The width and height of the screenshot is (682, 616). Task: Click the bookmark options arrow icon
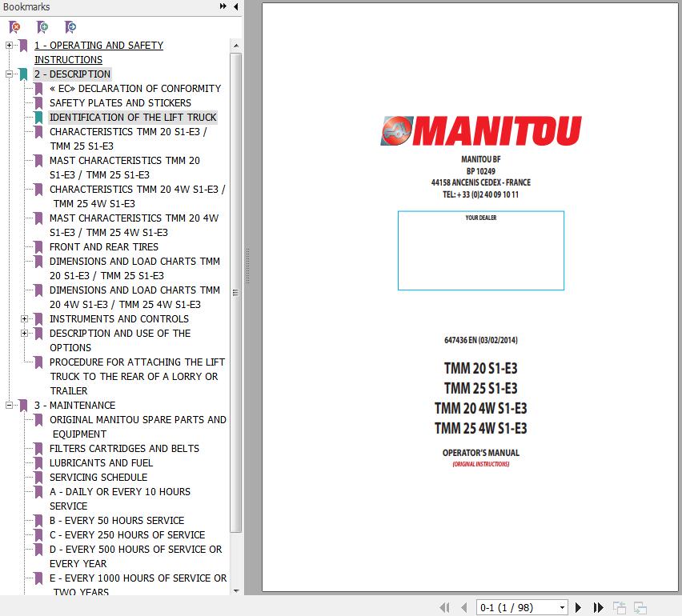(x=70, y=27)
